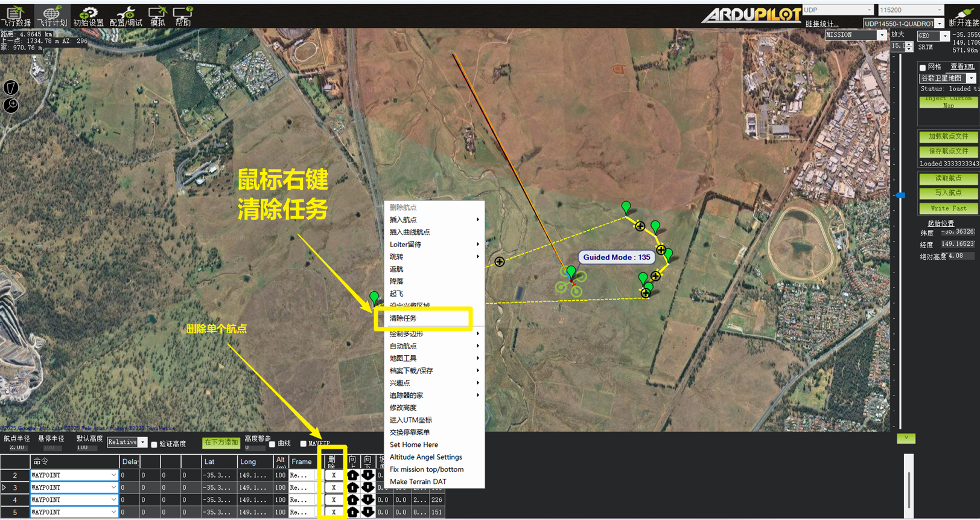
Task: Toggle the 曲线 spline checkbox
Action: (x=272, y=445)
